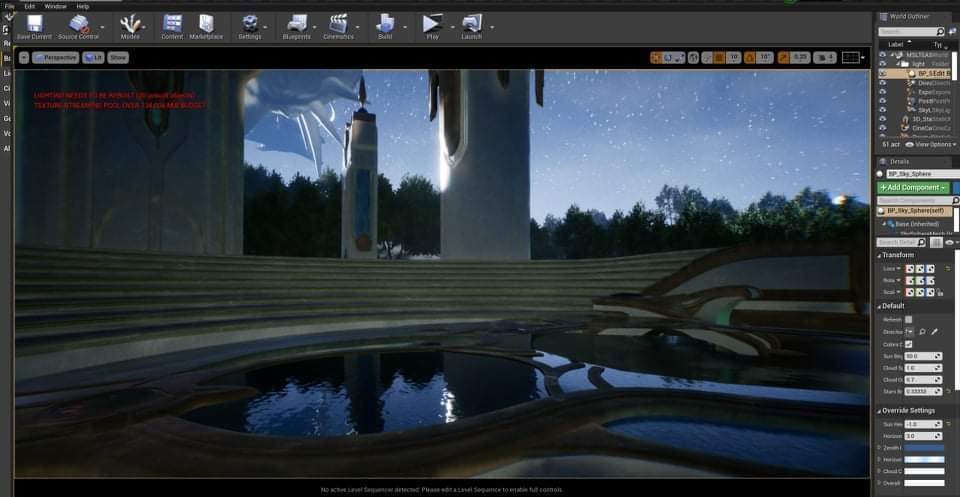Click the Blueprints toolbar icon
Viewport: 960px width, 497px height.
click(297, 23)
